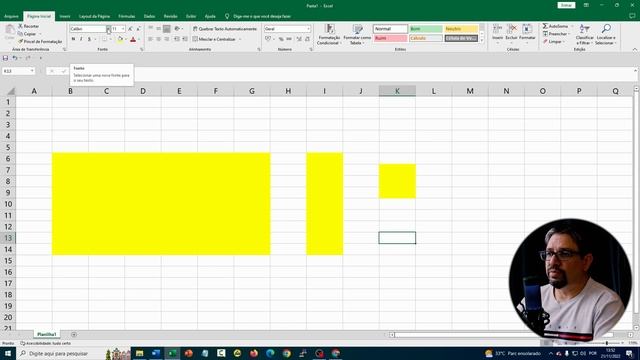
Task: Save workbook from Quick Access Toolbar
Action: (x=5, y=58)
